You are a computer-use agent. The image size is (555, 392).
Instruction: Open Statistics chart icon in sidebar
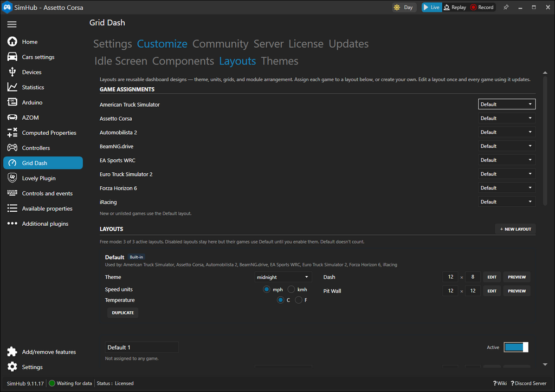tap(12, 87)
